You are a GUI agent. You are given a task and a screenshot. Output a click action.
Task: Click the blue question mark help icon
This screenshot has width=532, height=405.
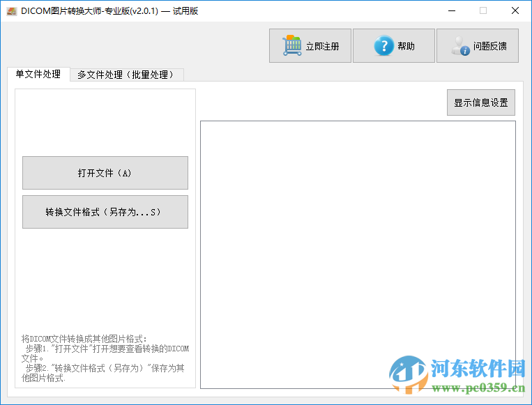tap(383, 45)
